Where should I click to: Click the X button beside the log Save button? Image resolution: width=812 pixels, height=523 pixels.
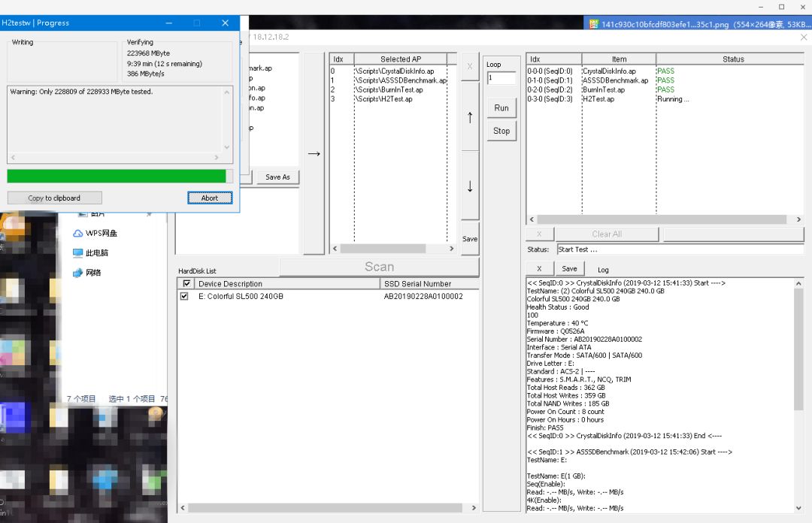[x=539, y=268]
